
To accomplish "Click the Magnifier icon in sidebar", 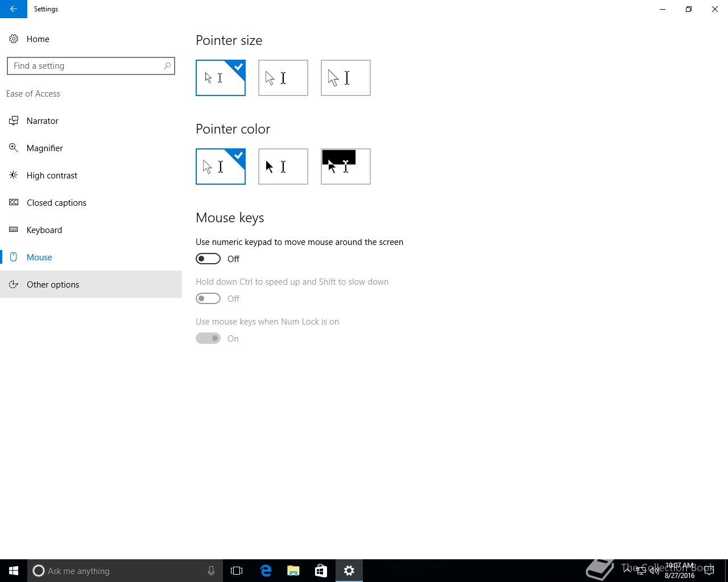I will (x=14, y=148).
